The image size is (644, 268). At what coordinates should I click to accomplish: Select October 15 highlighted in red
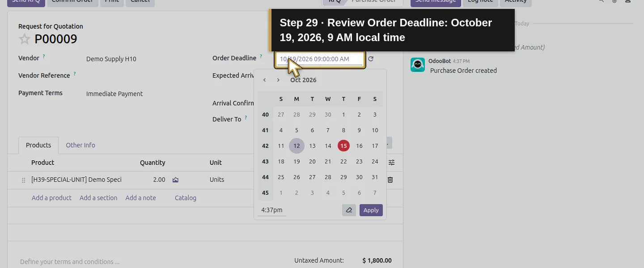tap(343, 146)
